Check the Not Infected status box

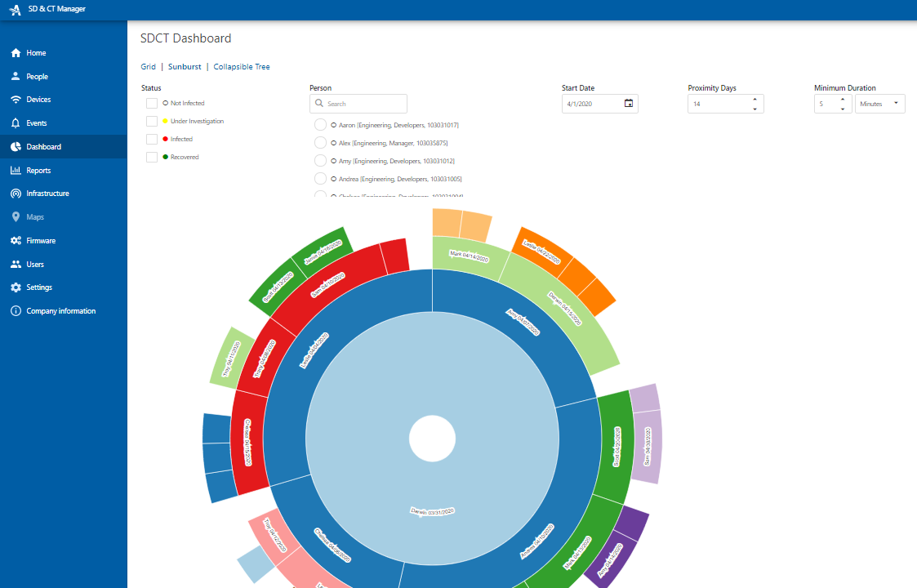click(152, 103)
